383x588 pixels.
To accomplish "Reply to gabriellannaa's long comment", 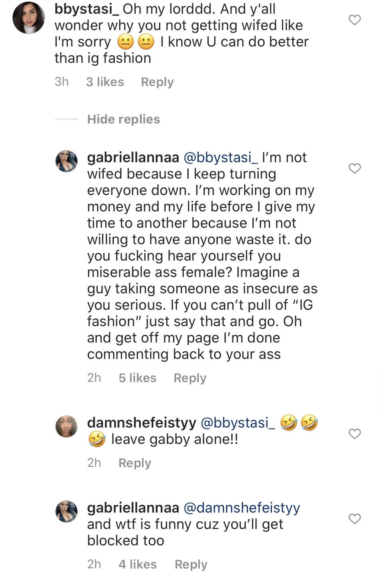I will (x=190, y=378).
